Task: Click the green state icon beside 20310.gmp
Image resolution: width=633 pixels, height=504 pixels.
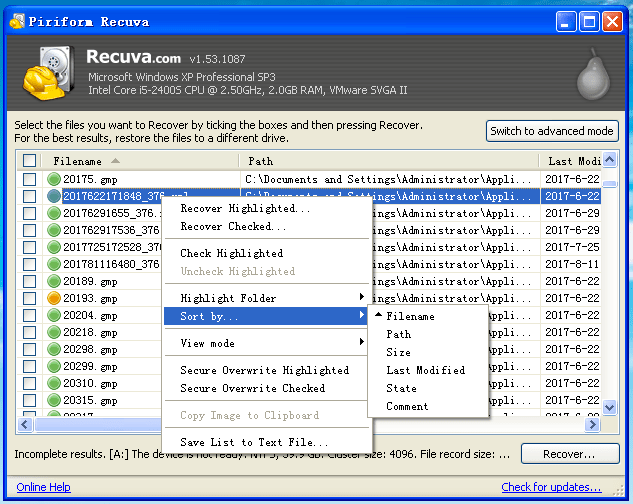Action: [54, 383]
